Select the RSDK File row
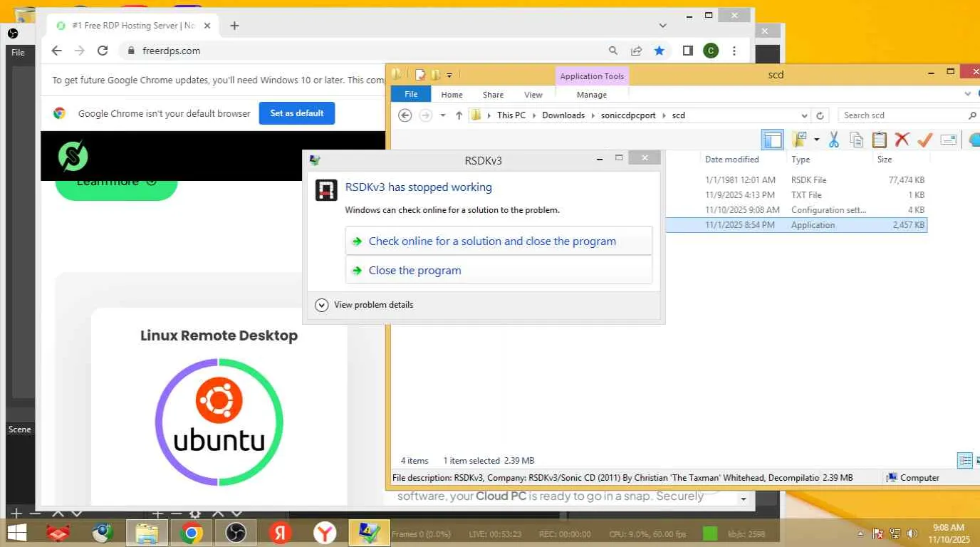980x547 pixels. coord(796,180)
